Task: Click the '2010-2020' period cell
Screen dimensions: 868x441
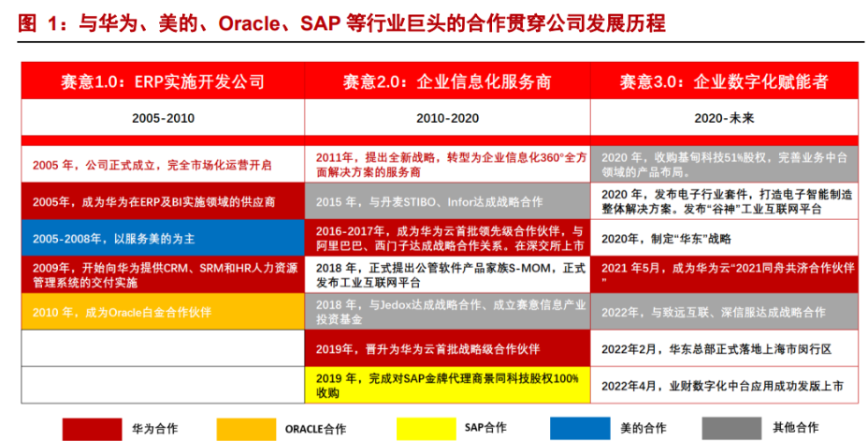Action: [x=447, y=118]
